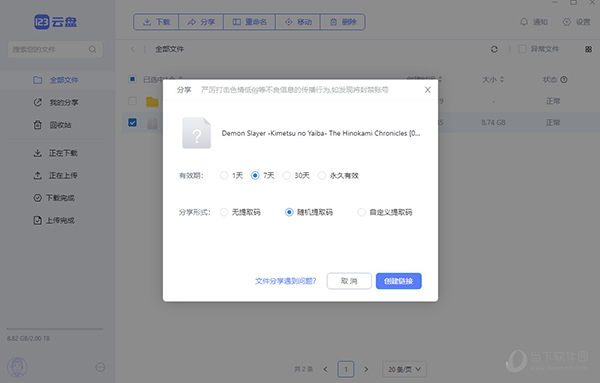The width and height of the screenshot is (600, 383).
Task: Click the 下载 download toolbar button
Action: click(x=156, y=22)
